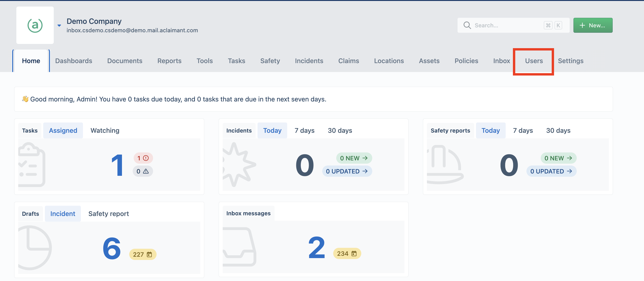This screenshot has height=281, width=644.
Task: Open the Incidents navigation tab
Action: click(x=309, y=61)
